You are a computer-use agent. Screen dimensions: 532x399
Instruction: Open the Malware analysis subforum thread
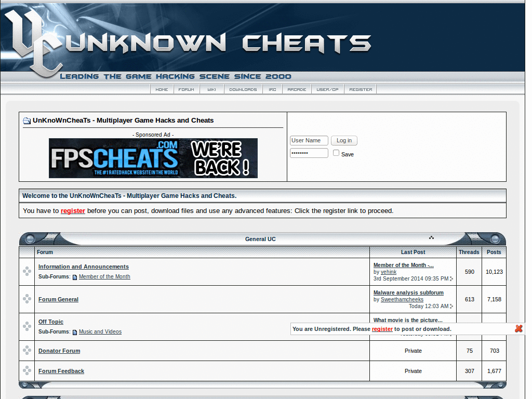coord(408,292)
